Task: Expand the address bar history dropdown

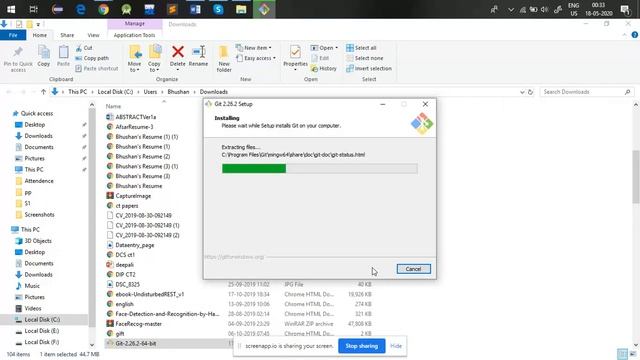Action: tap(522, 92)
